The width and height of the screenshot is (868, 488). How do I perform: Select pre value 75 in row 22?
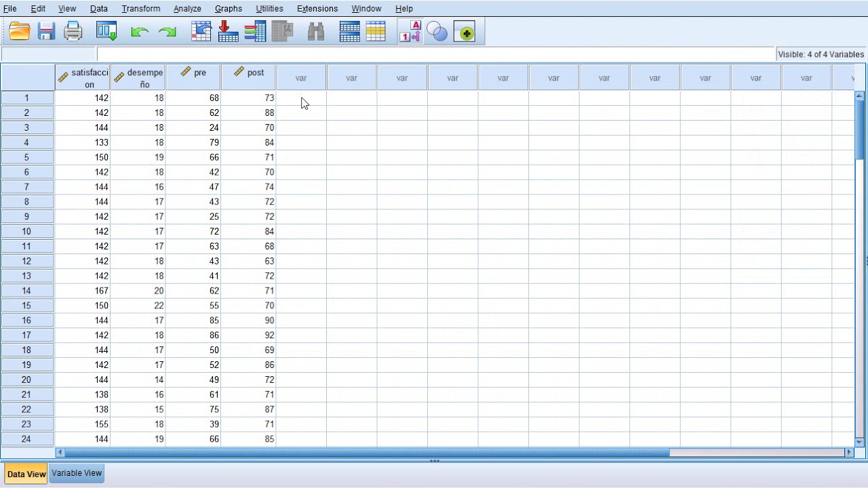193,409
